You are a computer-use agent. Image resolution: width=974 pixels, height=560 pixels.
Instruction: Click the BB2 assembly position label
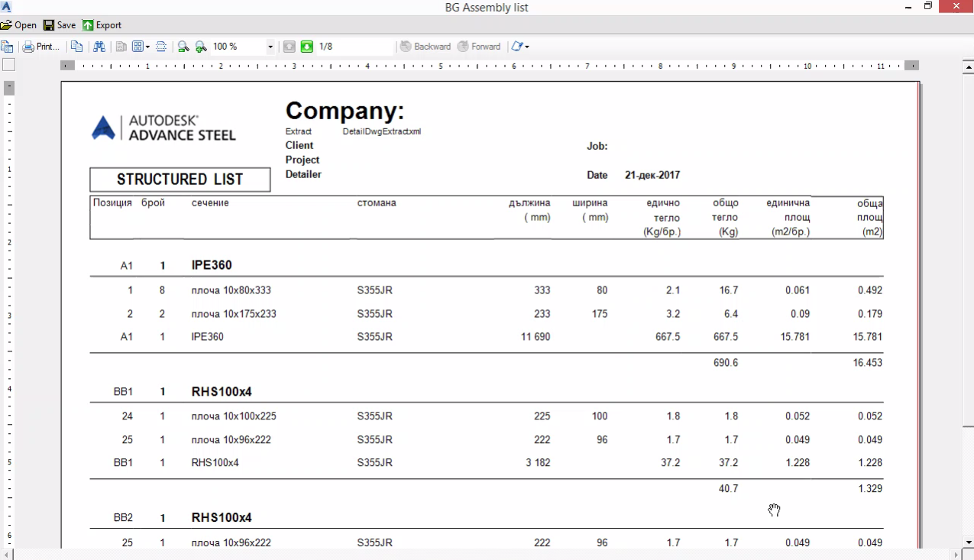point(123,518)
